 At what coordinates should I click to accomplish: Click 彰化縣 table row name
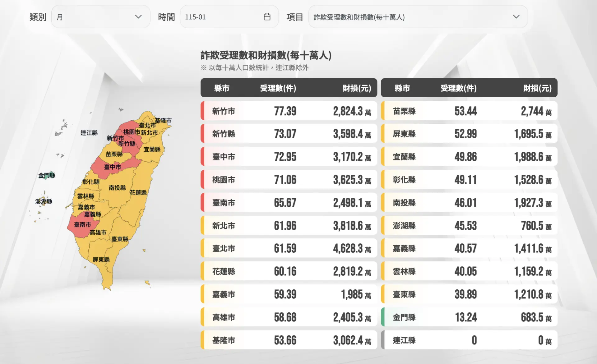pyautogui.click(x=404, y=180)
